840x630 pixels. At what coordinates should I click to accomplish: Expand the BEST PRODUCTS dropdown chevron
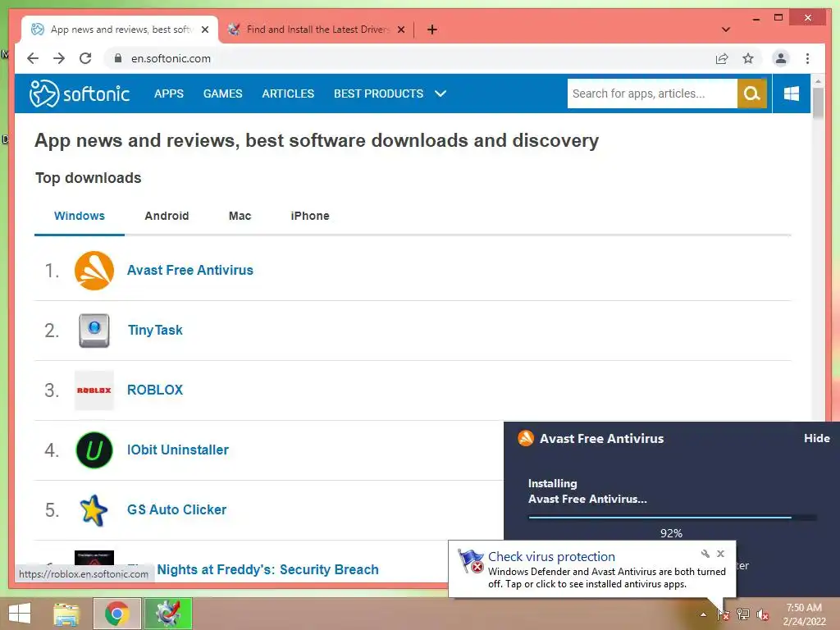click(x=441, y=94)
